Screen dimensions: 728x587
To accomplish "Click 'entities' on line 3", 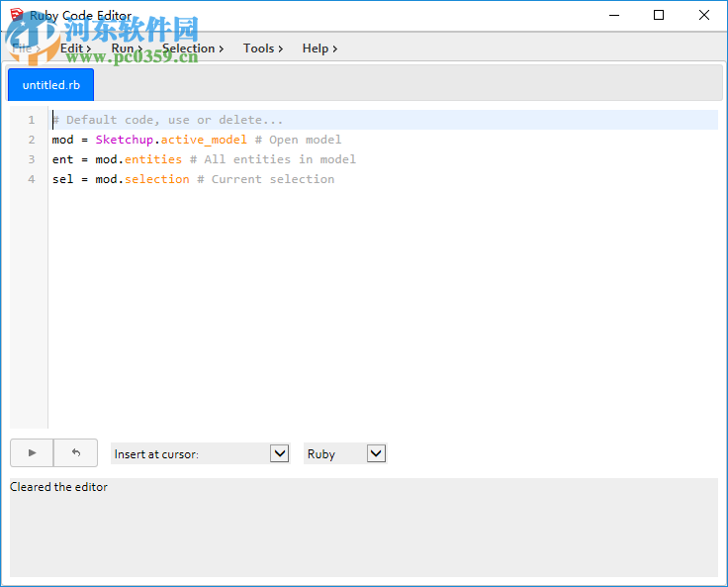I will point(153,159).
